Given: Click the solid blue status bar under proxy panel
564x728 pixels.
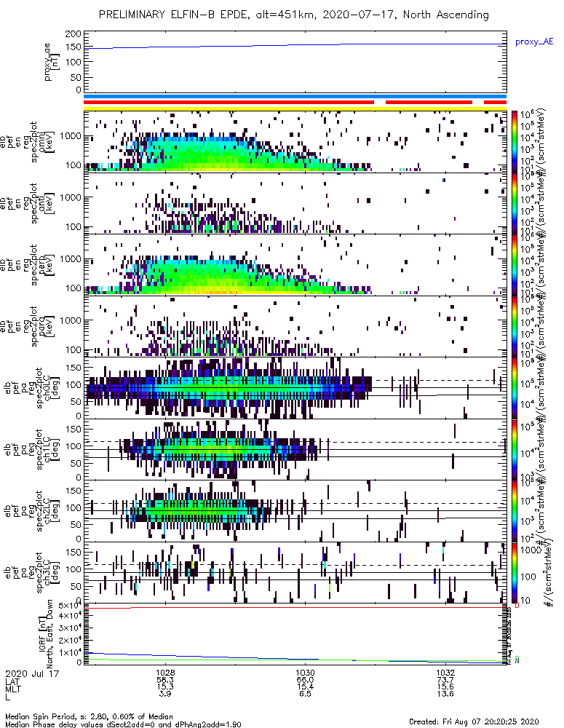Looking at the screenshot, I should point(295,96).
